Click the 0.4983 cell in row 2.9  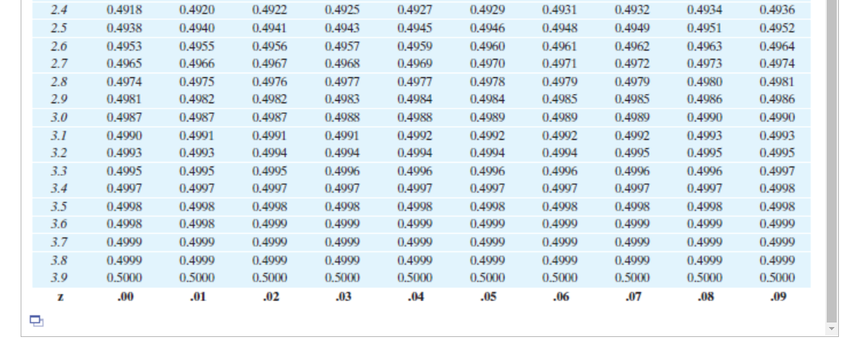[x=342, y=99]
